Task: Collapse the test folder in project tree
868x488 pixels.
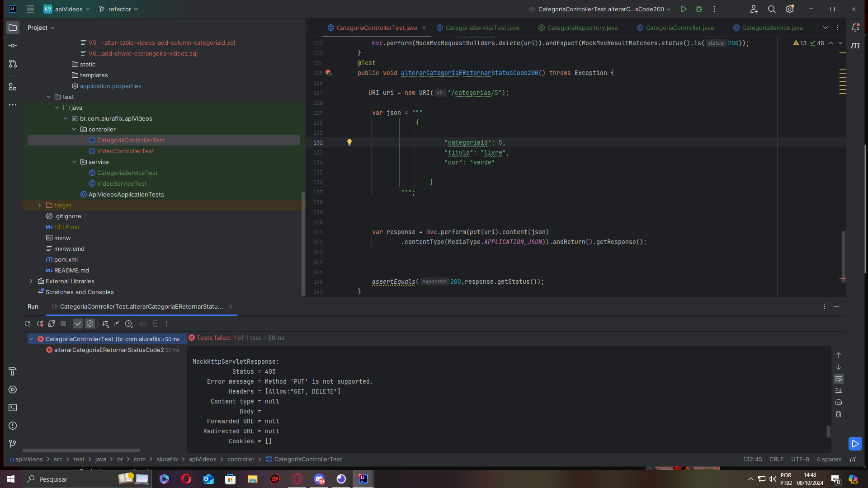Action: (x=48, y=97)
